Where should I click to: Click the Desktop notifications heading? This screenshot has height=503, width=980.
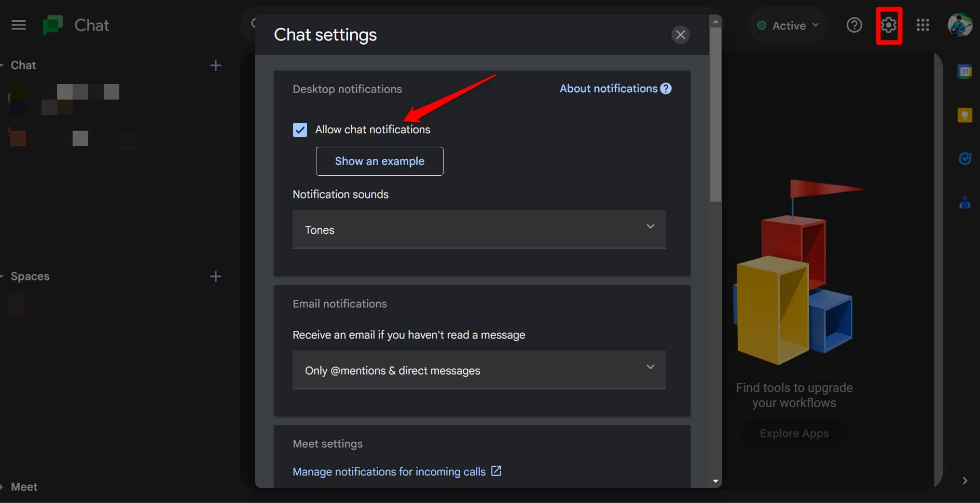347,89
